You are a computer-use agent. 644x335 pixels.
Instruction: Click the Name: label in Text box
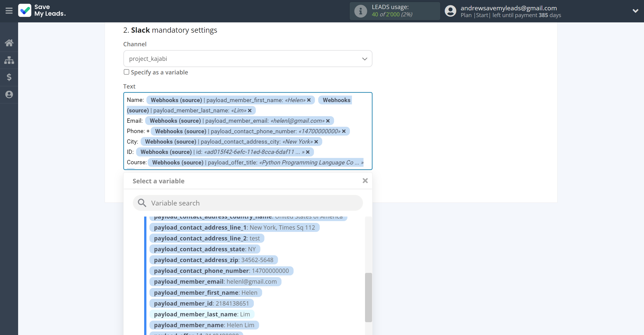135,100
